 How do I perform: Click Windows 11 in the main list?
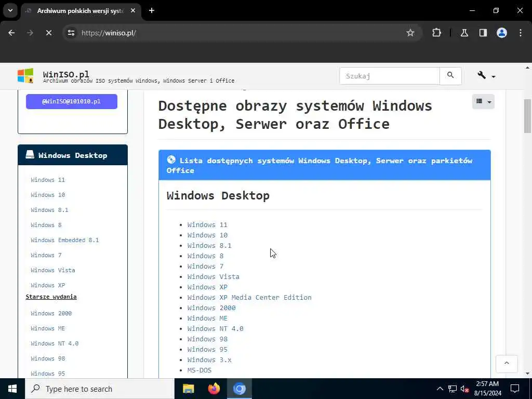point(207,224)
